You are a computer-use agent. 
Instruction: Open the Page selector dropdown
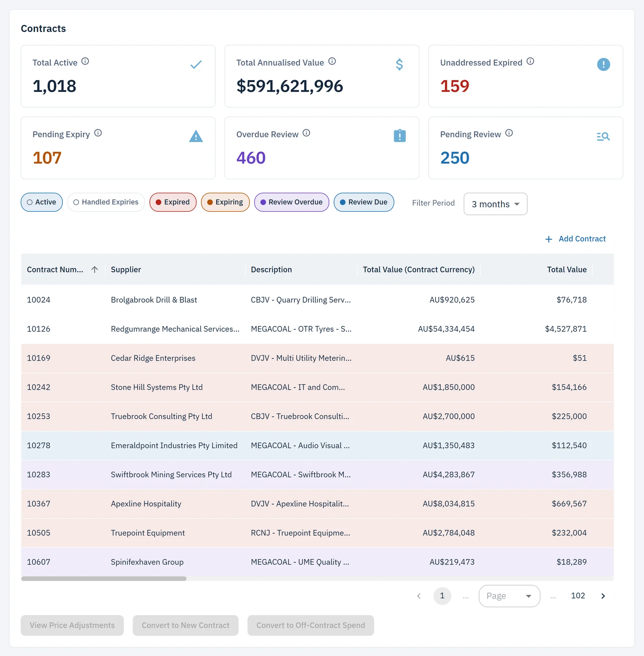point(510,596)
